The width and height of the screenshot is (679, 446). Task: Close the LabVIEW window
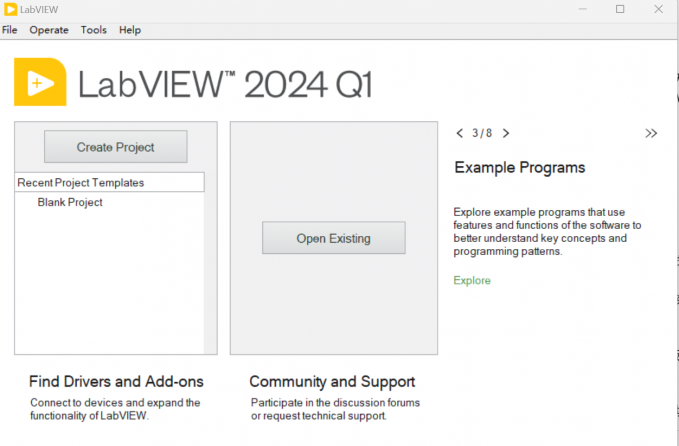click(658, 9)
